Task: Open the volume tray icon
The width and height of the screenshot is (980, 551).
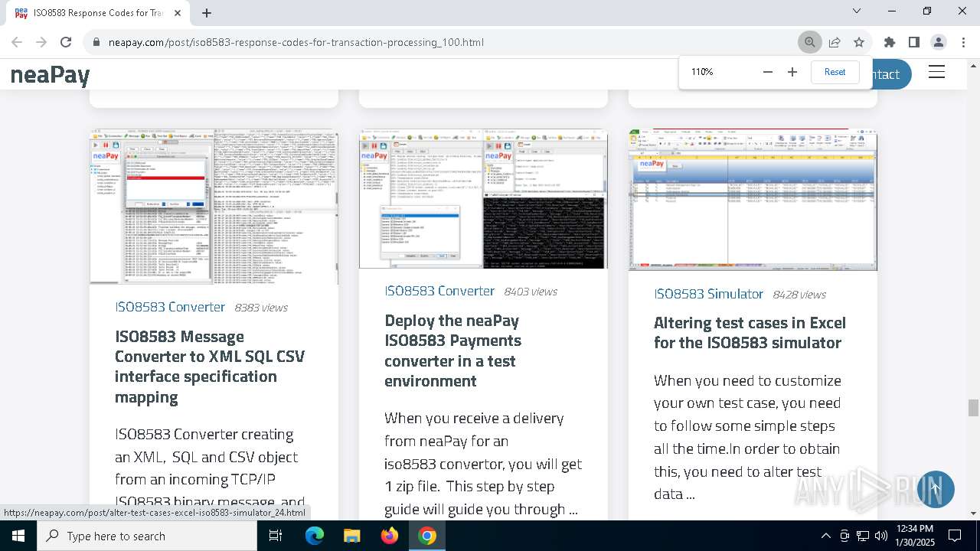Action: click(880, 536)
